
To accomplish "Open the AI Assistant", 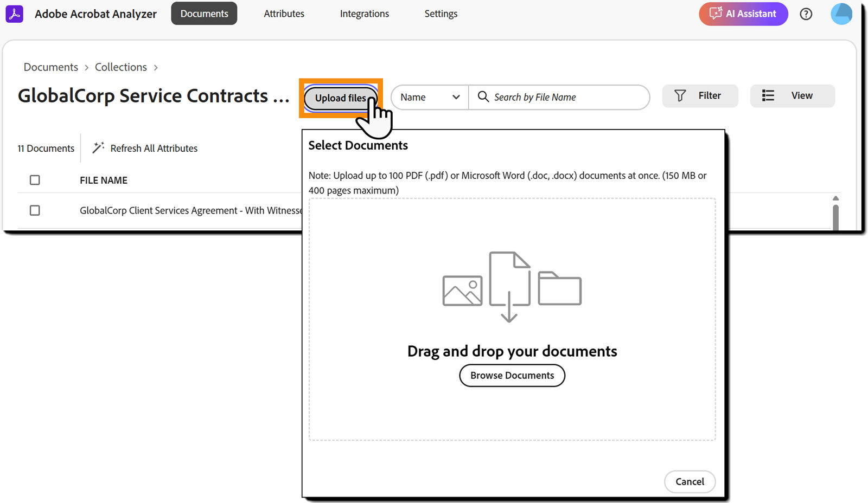I will coord(743,14).
